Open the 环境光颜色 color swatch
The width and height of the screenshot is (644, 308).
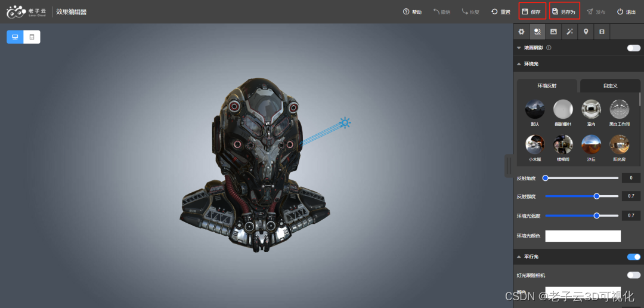coord(583,236)
